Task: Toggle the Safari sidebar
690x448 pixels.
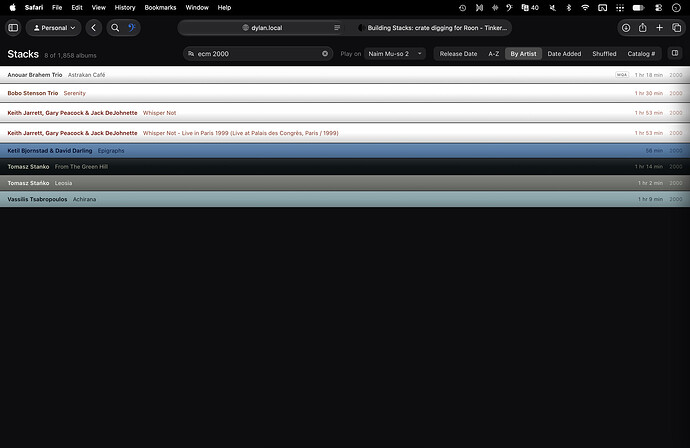Action: click(x=13, y=28)
